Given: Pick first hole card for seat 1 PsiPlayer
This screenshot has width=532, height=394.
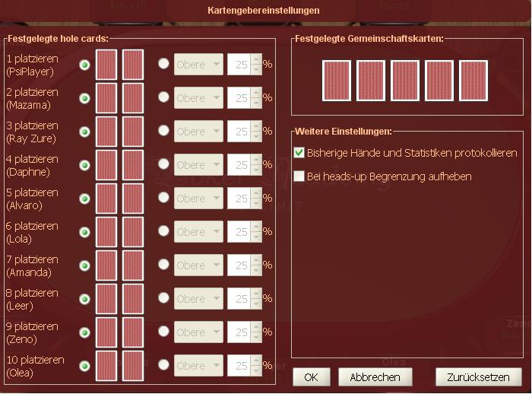Looking at the screenshot, I should (106, 65).
